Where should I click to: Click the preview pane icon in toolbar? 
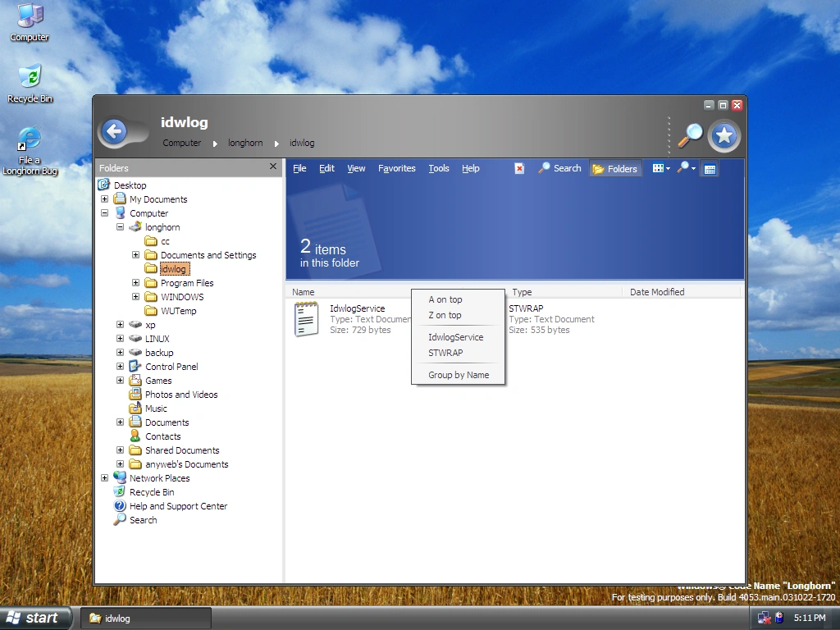click(710, 169)
